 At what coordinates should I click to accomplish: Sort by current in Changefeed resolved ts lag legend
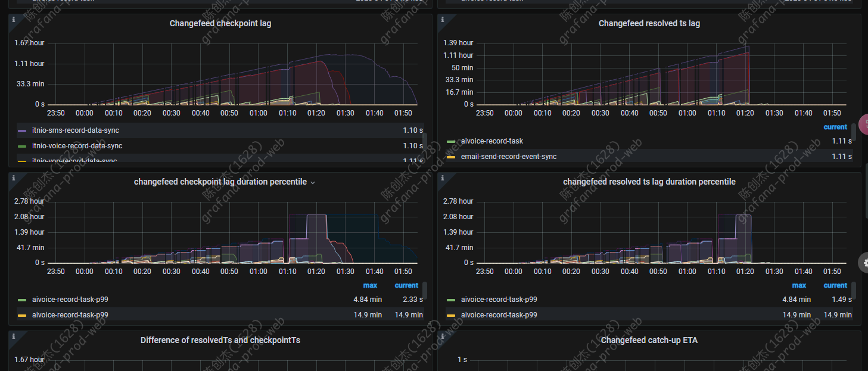pos(835,127)
